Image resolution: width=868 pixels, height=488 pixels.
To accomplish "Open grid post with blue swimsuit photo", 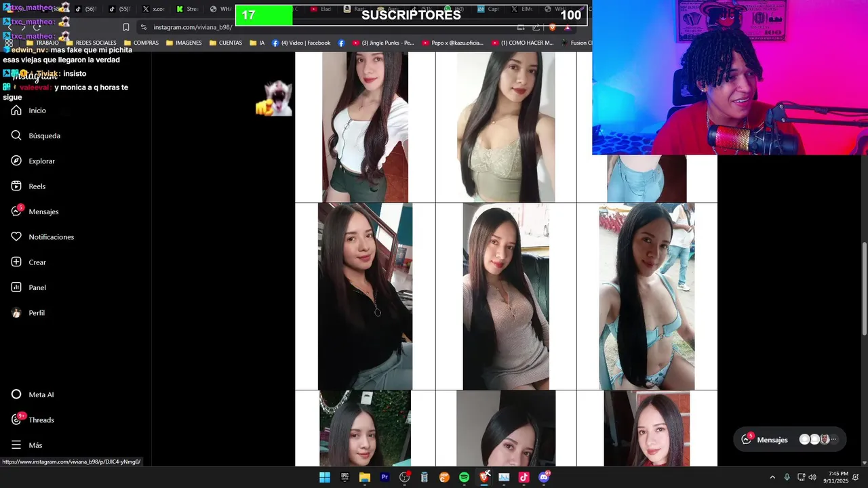I will (647, 296).
